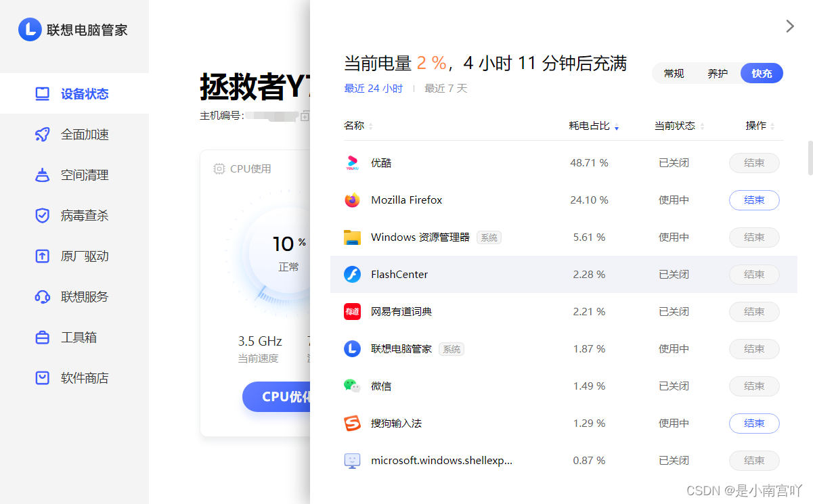Click the 联想电脑管家 row icon
Image resolution: width=813 pixels, height=504 pixels.
pos(352,349)
